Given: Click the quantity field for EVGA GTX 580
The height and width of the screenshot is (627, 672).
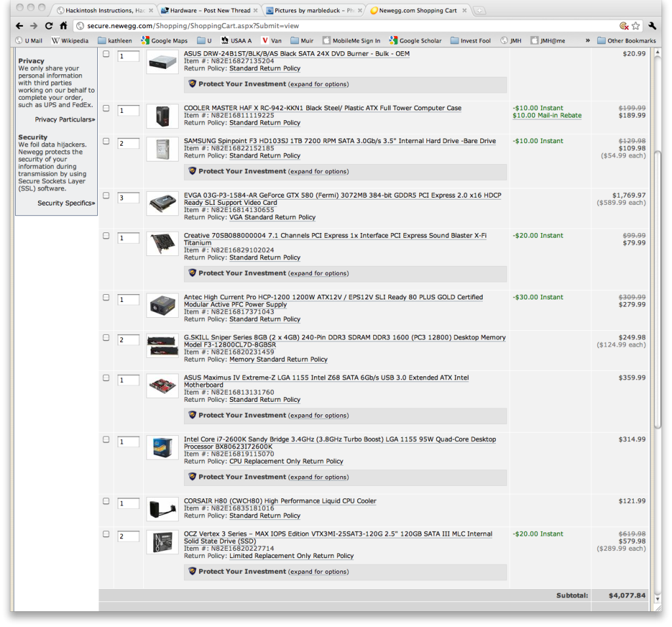Looking at the screenshot, I should coord(128,198).
